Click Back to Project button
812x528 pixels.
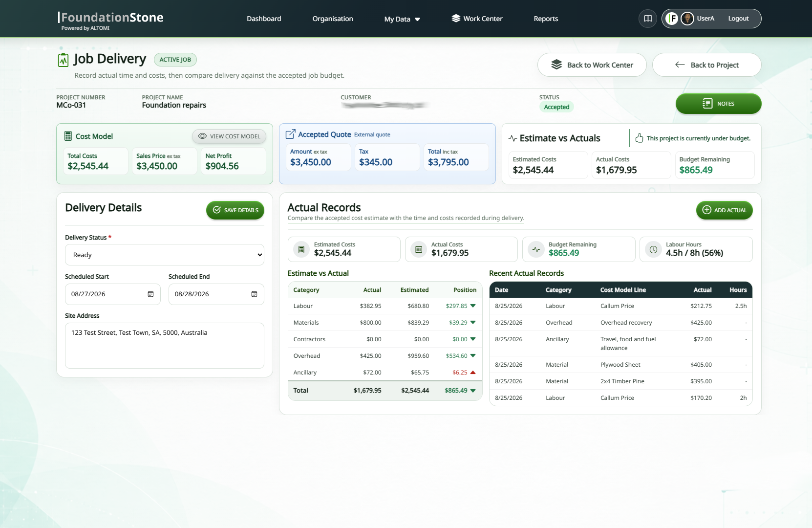click(x=707, y=65)
